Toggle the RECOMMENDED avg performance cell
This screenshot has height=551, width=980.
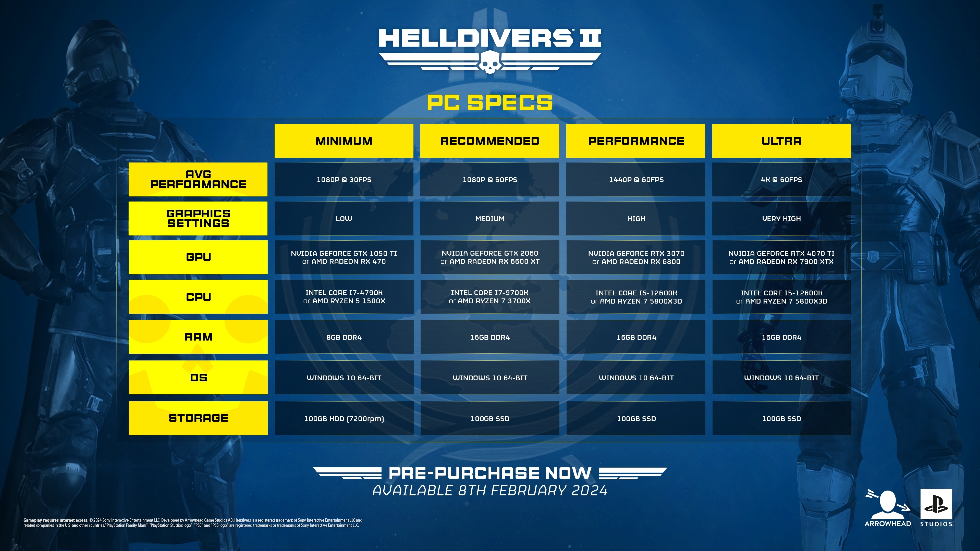[x=489, y=180]
